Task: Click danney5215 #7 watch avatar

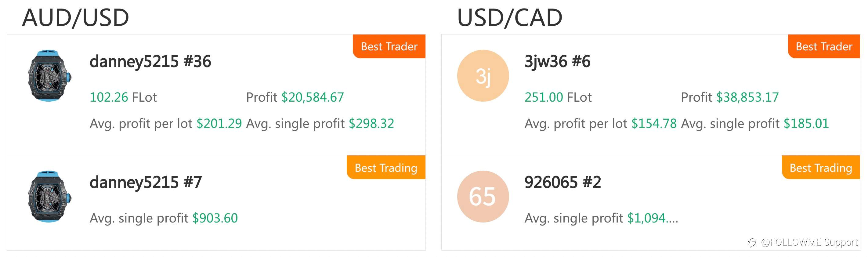Action: pos(49,196)
